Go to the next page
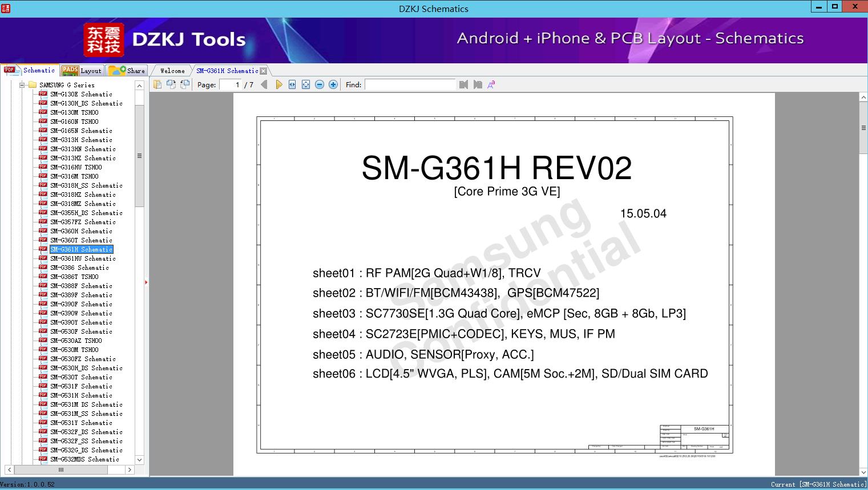868x490 pixels. [x=278, y=84]
